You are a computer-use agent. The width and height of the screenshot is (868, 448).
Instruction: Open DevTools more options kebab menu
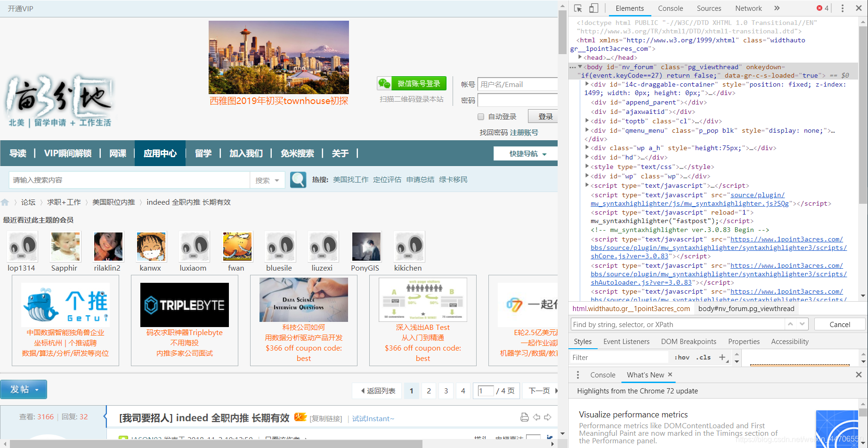(843, 8)
